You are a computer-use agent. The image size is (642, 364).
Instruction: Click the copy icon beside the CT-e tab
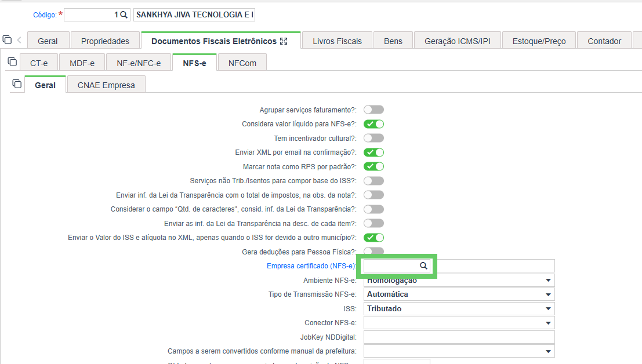click(12, 62)
